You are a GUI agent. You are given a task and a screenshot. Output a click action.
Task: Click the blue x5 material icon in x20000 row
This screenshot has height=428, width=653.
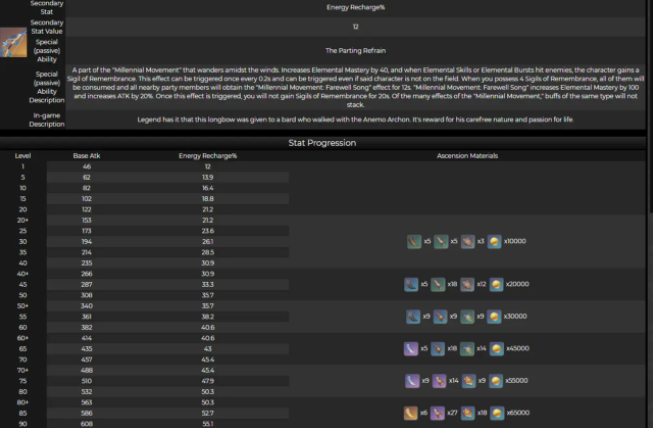coord(411,284)
